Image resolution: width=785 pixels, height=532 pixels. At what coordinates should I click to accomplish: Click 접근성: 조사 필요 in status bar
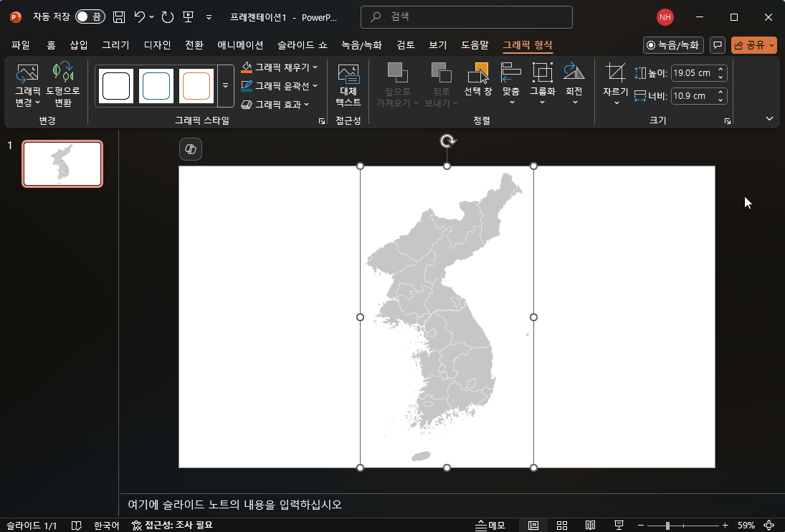(172, 525)
